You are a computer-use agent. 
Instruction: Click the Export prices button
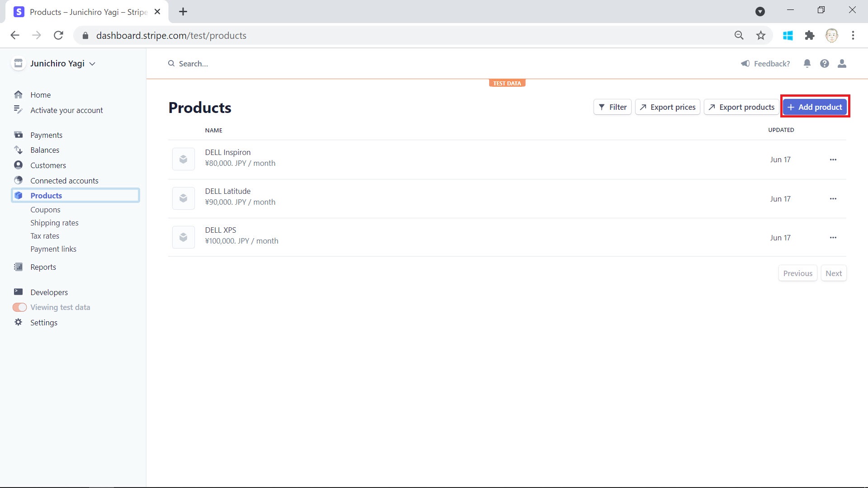coord(667,107)
